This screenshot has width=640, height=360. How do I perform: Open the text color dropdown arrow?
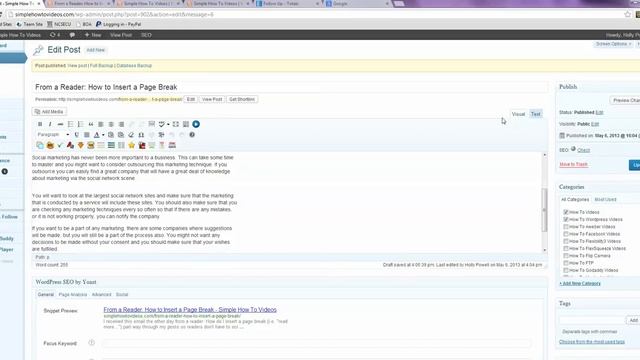pos(103,135)
